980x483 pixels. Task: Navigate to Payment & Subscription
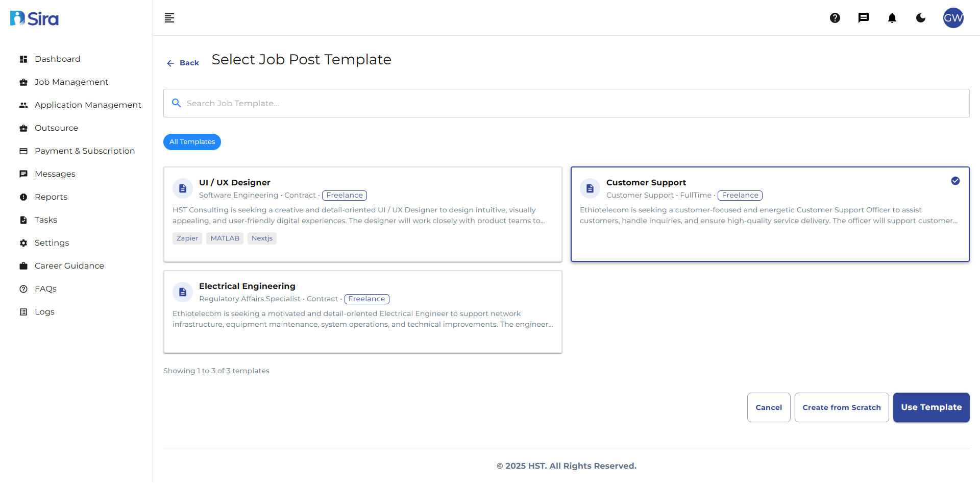click(85, 151)
